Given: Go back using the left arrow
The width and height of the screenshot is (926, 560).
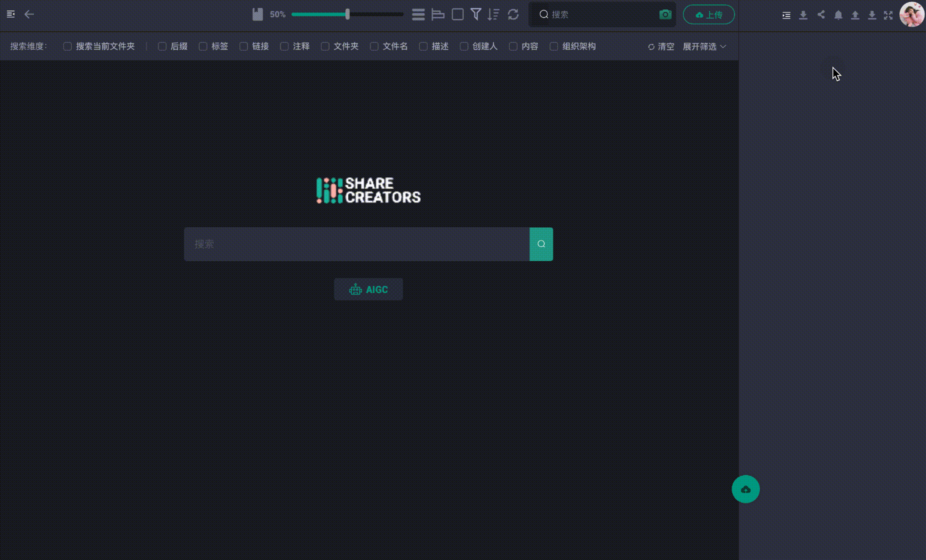Looking at the screenshot, I should (29, 14).
